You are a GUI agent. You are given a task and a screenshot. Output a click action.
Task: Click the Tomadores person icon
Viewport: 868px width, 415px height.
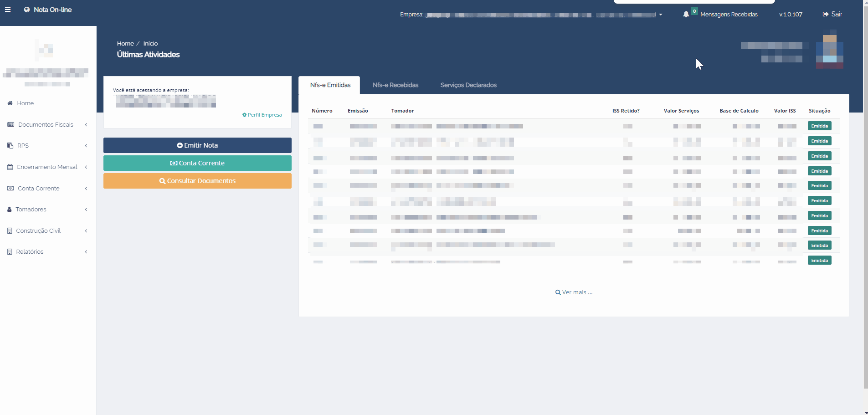10,210
